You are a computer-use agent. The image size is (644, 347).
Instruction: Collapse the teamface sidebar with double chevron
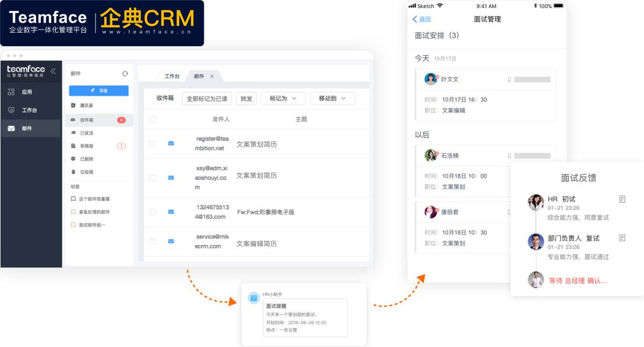[53, 71]
